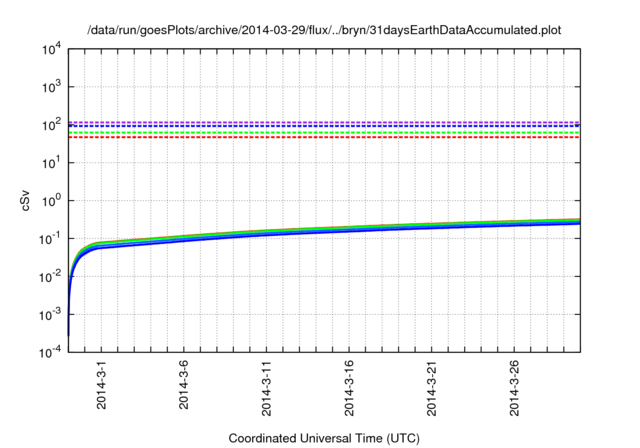Click the '2014-3-26' x-axis date label
The image size is (640, 448).
(514, 388)
